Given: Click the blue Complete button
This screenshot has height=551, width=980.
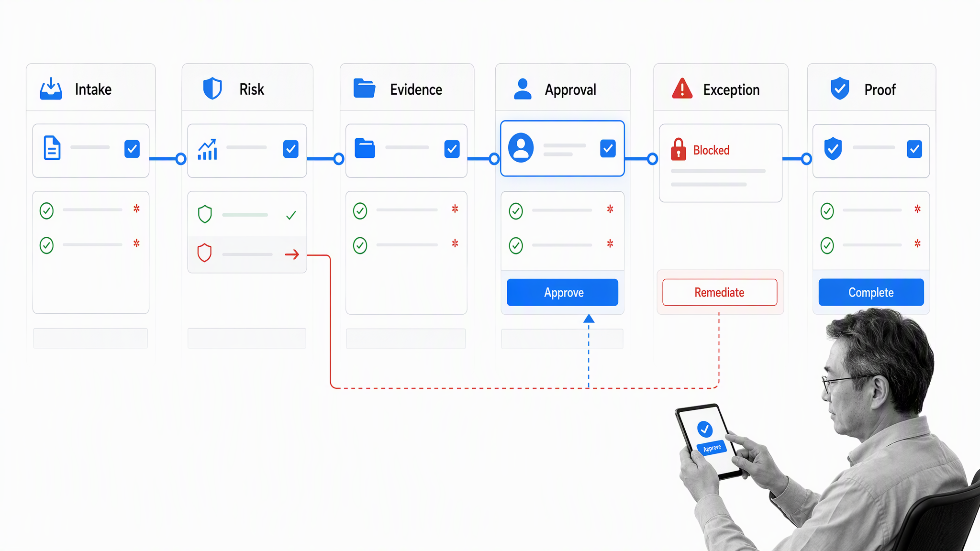Looking at the screenshot, I should pyautogui.click(x=871, y=292).
